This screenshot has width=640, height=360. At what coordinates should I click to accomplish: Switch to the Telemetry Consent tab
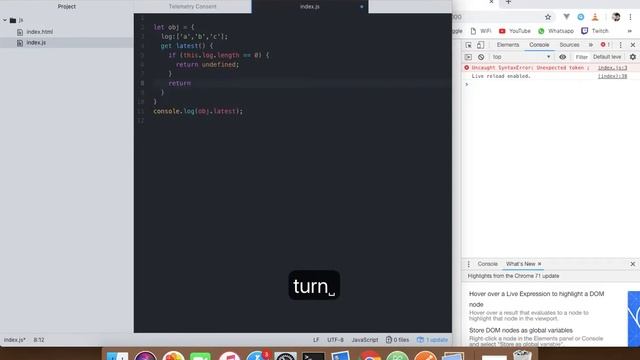[x=192, y=7]
